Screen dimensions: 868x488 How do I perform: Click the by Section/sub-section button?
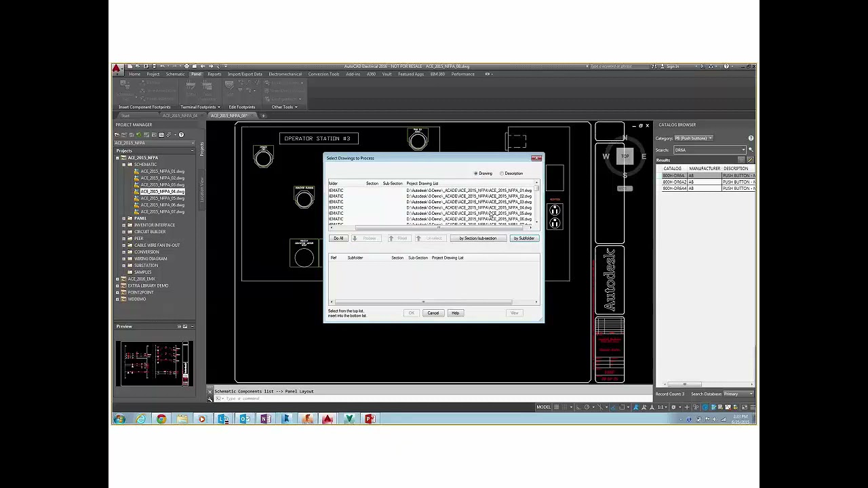(x=478, y=239)
